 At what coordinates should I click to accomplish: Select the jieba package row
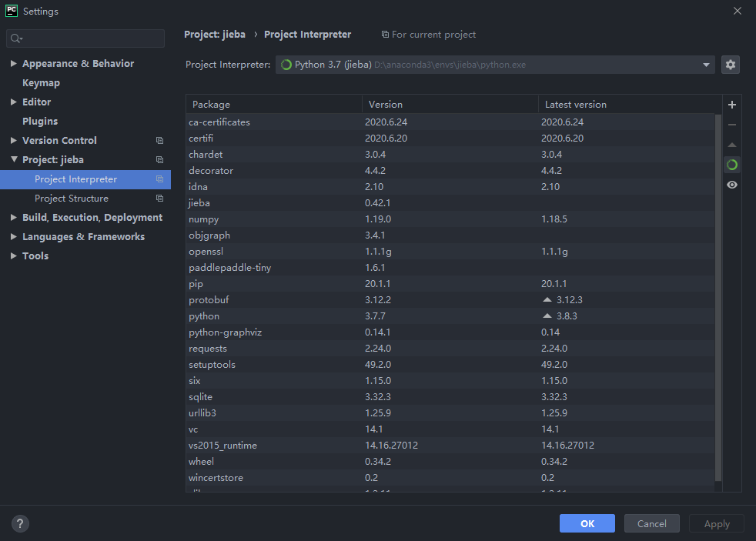450,203
